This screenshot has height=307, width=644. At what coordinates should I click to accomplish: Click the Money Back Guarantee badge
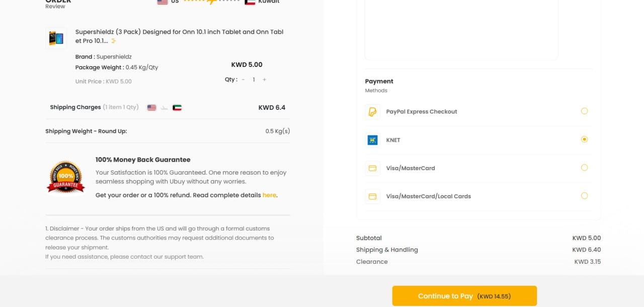point(65,177)
